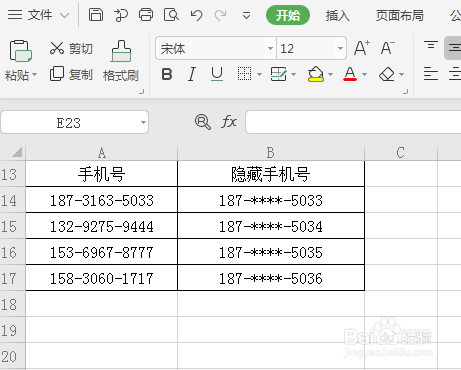The width and height of the screenshot is (461, 370).
Task: Expand the 粘贴 dropdown arrow
Action: (x=34, y=75)
